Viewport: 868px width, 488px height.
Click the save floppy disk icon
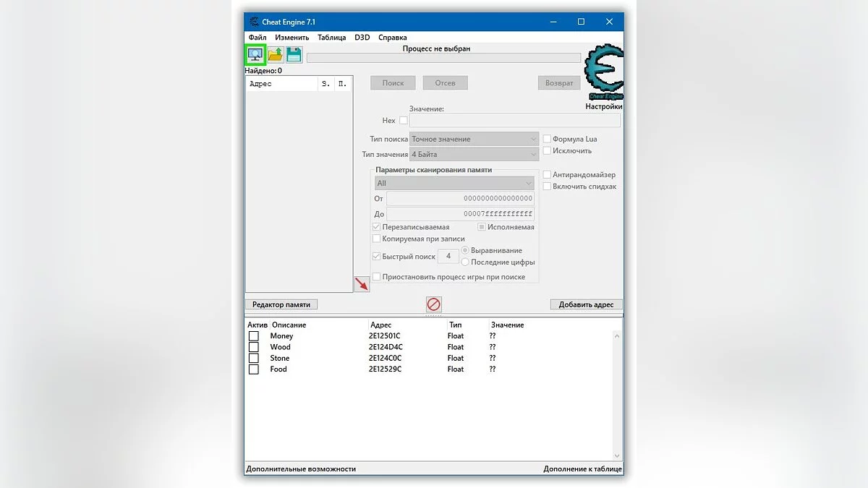(x=294, y=54)
